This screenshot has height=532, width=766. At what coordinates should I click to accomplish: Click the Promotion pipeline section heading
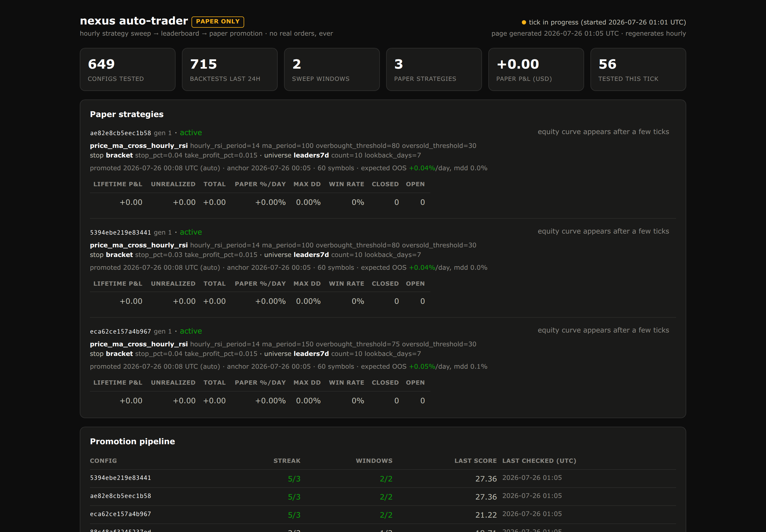tap(132, 441)
